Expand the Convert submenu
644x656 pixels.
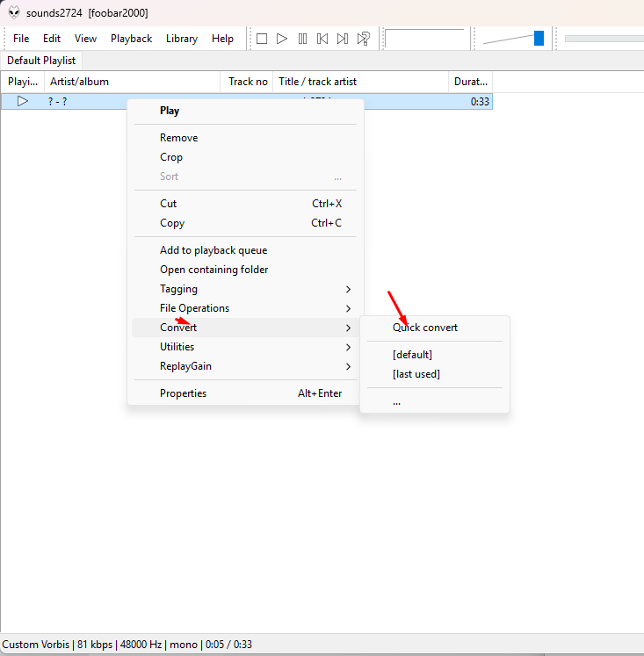[x=245, y=328]
